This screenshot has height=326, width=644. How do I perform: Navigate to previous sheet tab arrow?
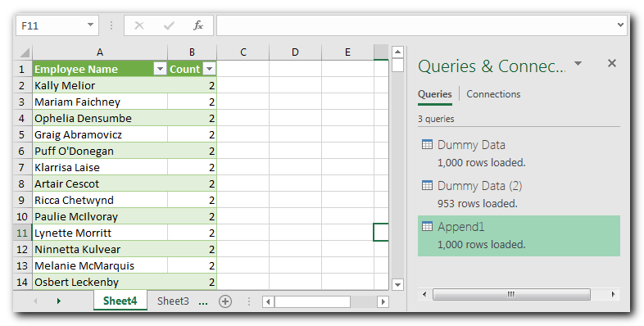(x=35, y=301)
